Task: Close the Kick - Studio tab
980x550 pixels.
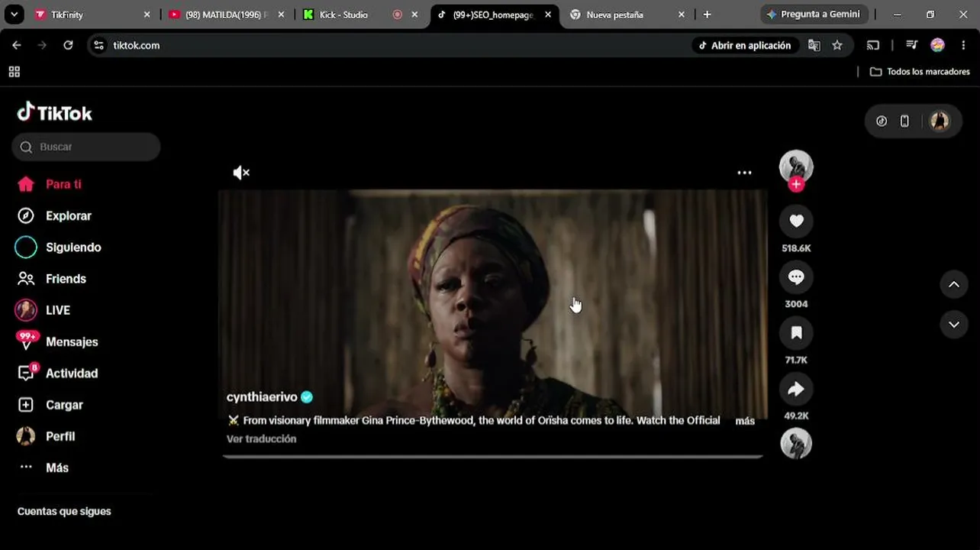Action: (x=414, y=15)
